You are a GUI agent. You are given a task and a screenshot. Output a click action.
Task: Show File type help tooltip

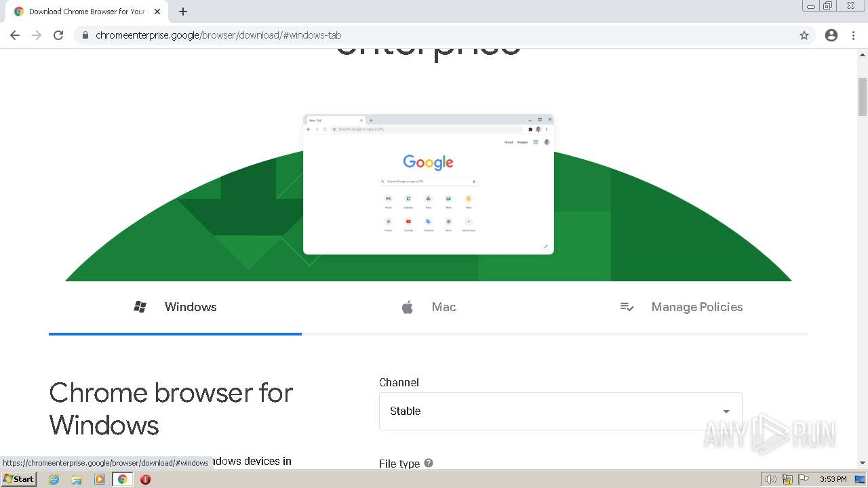pyautogui.click(x=429, y=463)
